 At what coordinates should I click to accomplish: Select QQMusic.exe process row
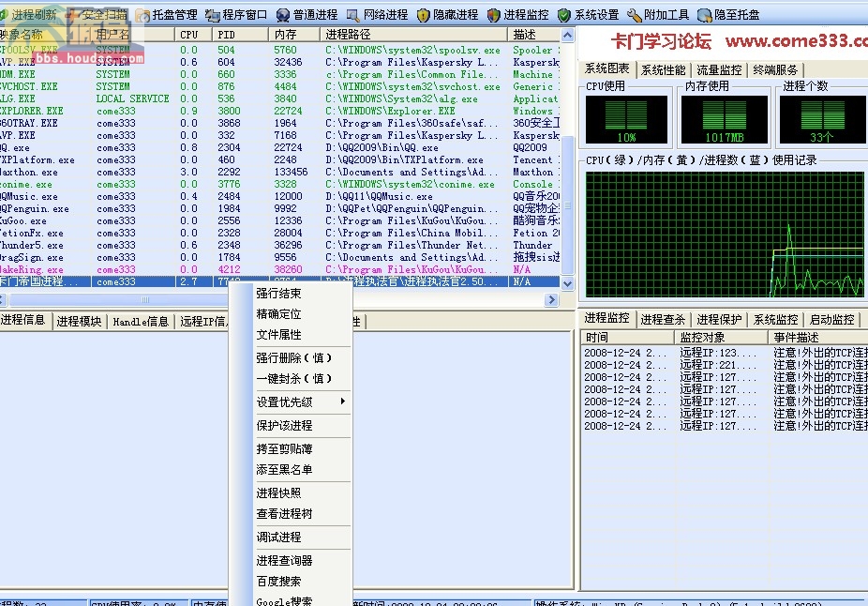[280, 196]
